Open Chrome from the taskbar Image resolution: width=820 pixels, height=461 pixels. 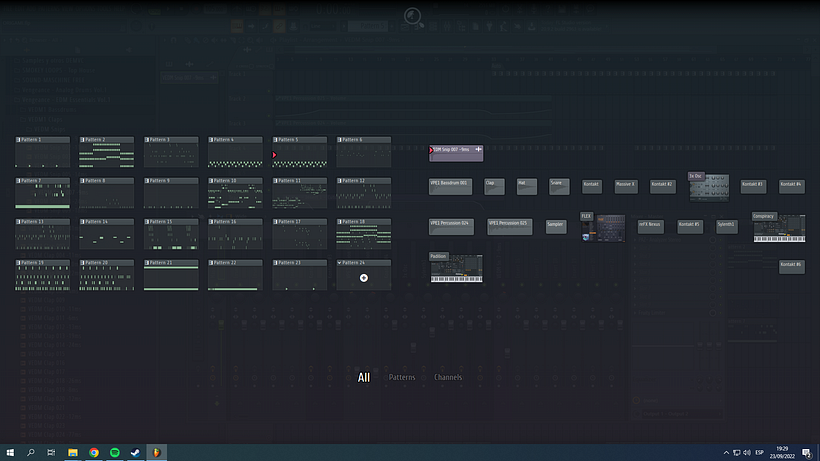(94, 452)
